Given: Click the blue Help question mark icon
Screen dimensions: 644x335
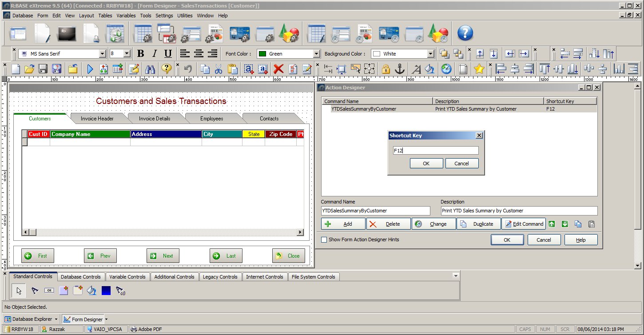Looking at the screenshot, I should tap(465, 33).
